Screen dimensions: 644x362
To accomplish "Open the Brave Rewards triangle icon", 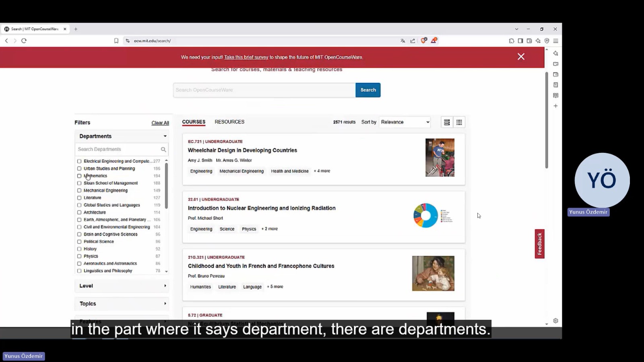I will point(434,40).
